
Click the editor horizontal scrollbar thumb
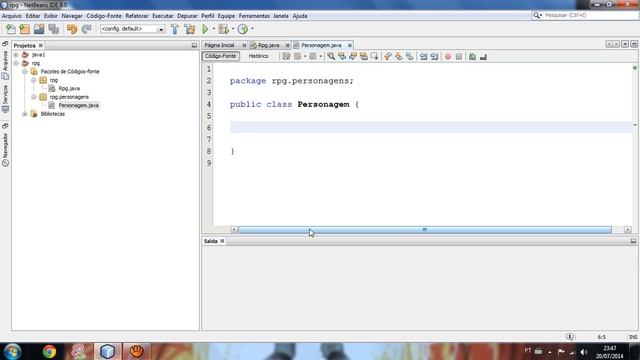click(424, 230)
